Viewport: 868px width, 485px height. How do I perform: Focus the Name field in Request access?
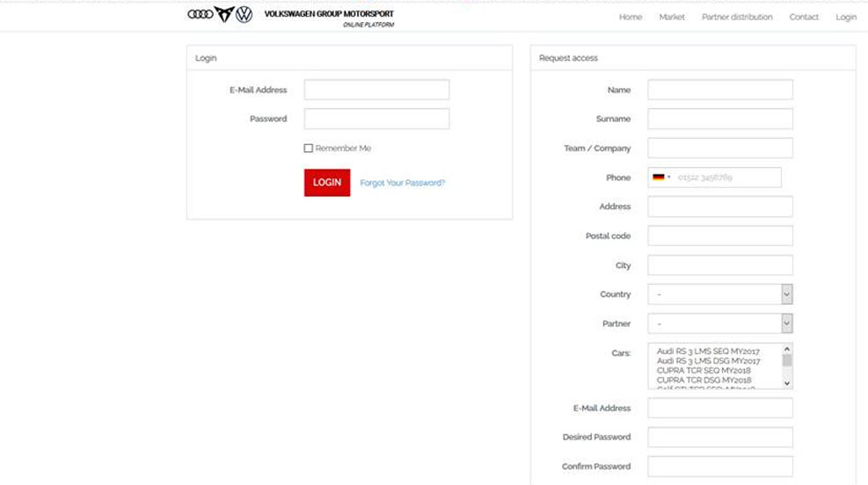coord(720,90)
